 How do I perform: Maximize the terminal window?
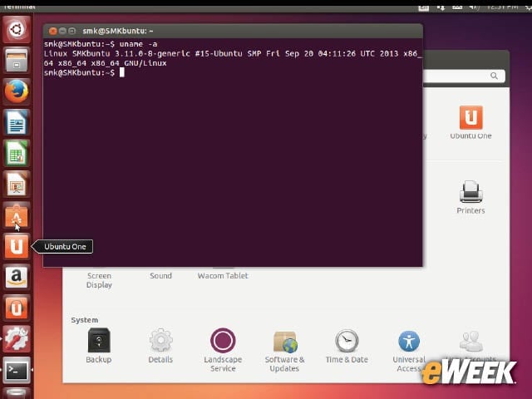[x=72, y=32]
